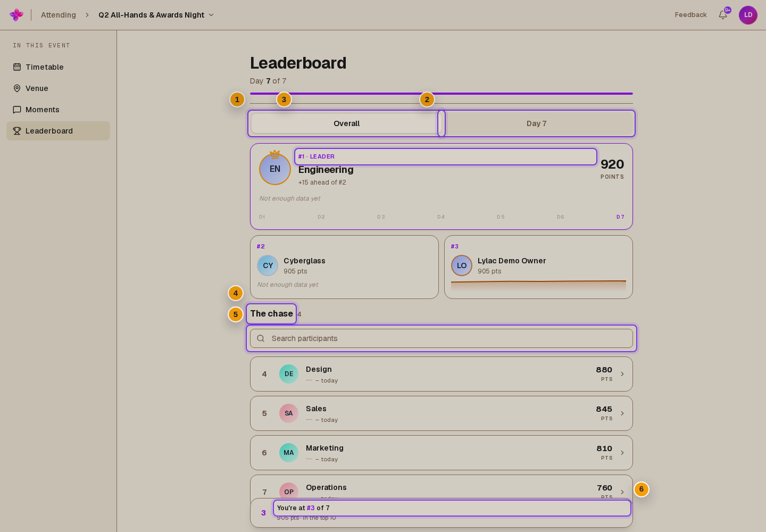Click the search magnifier icon
The width and height of the screenshot is (766, 532).
point(261,338)
